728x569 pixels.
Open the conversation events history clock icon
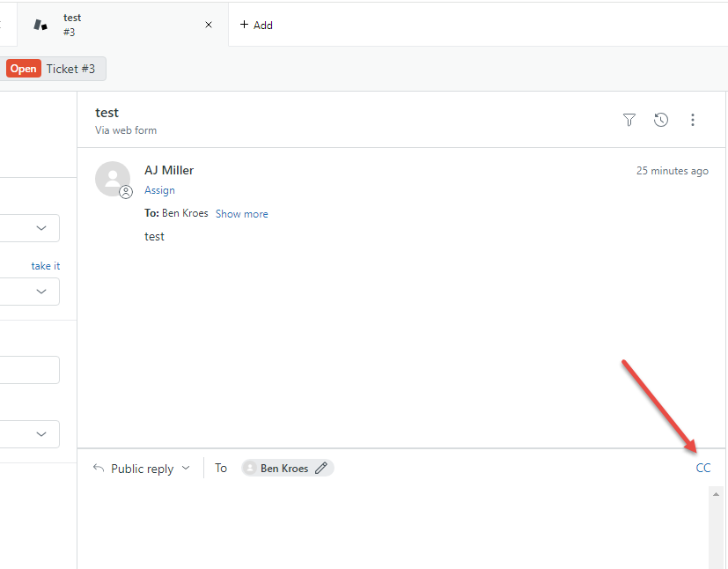661,120
